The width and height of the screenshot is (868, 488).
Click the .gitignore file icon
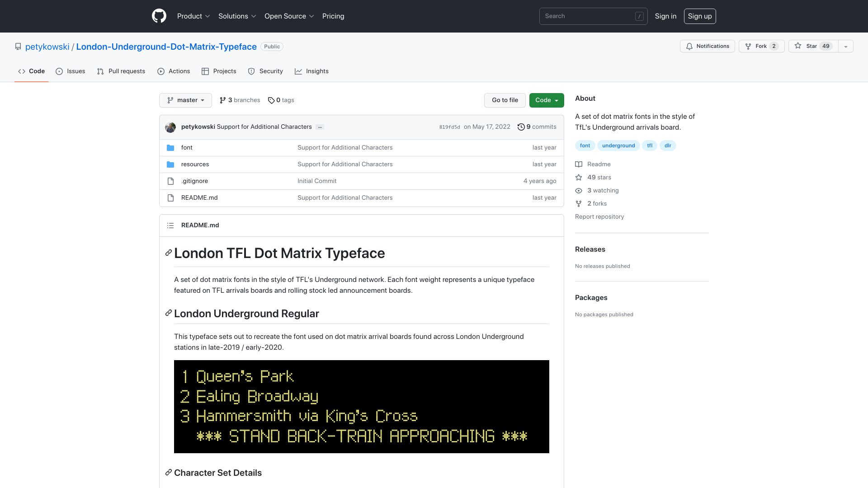(170, 181)
